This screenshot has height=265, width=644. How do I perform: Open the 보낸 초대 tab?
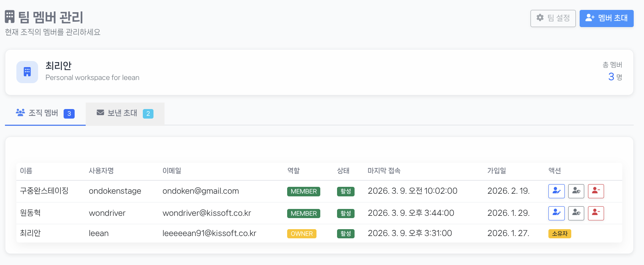125,113
